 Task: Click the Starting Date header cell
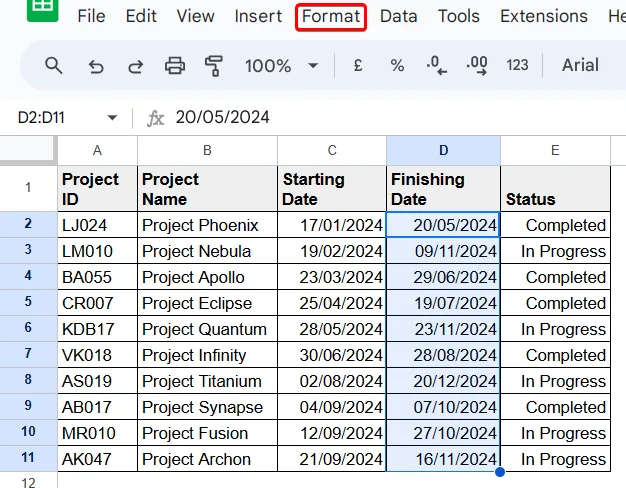point(332,189)
